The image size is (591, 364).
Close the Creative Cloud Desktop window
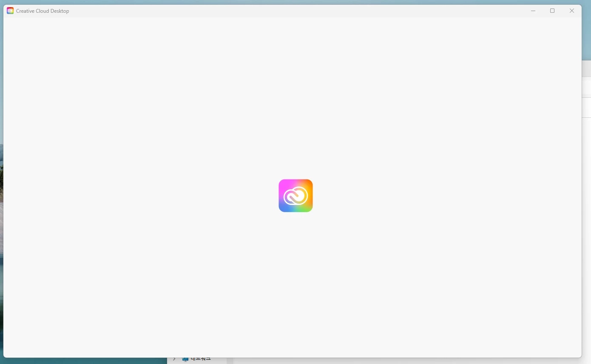click(572, 11)
